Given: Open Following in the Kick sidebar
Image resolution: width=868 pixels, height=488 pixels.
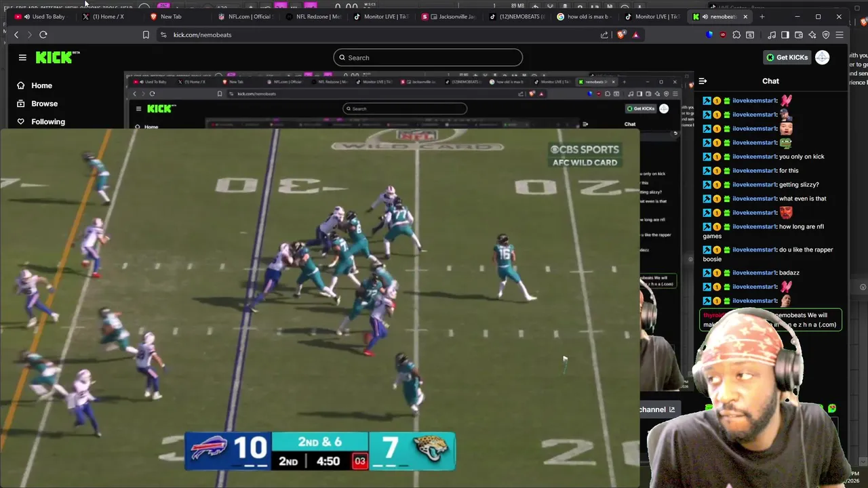Looking at the screenshot, I should tap(48, 121).
